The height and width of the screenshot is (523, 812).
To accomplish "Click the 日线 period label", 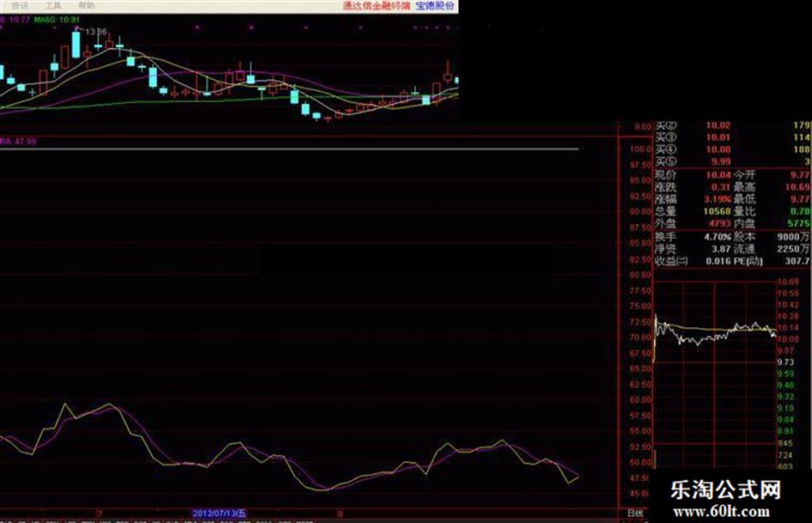I will [x=635, y=514].
